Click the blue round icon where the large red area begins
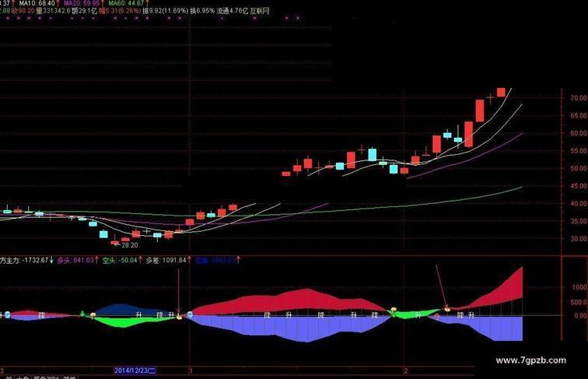Screen dimensions: 588x379 tap(190, 314)
